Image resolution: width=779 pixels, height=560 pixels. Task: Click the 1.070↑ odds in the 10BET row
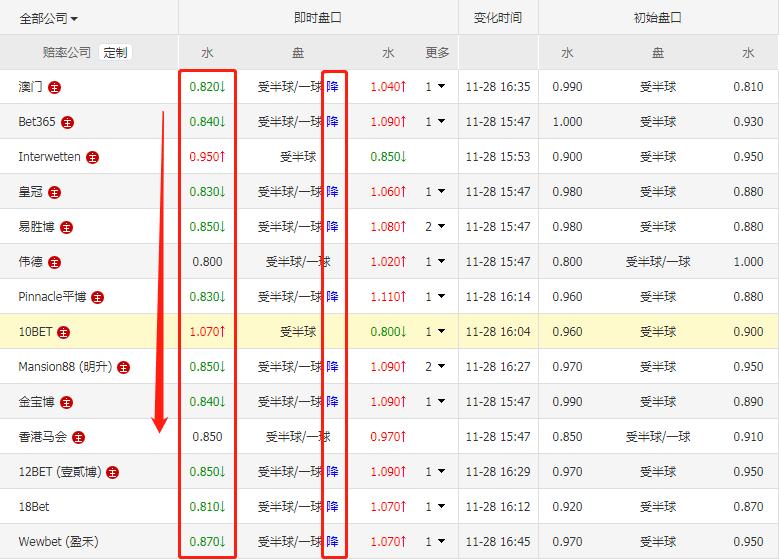(208, 332)
